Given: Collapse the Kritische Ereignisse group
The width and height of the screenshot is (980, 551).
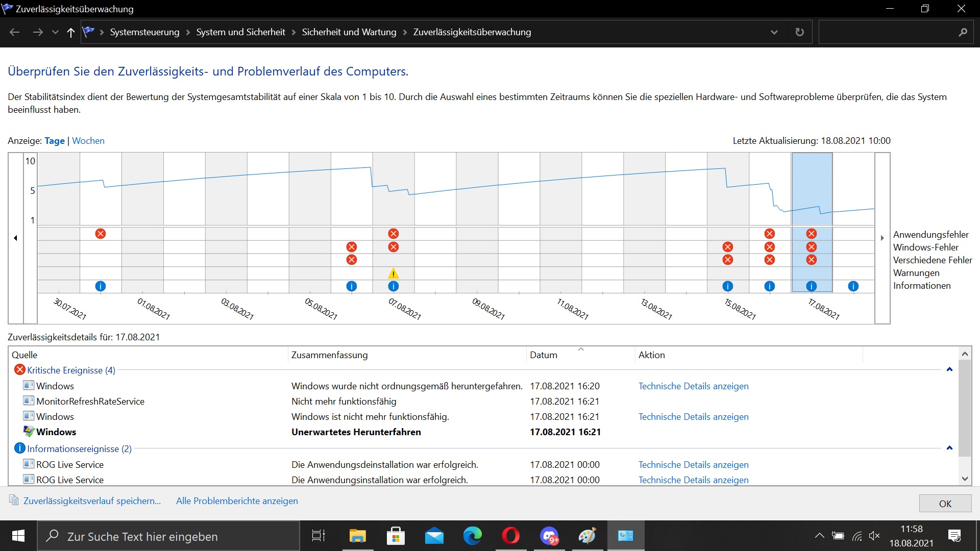Looking at the screenshot, I should click(949, 369).
